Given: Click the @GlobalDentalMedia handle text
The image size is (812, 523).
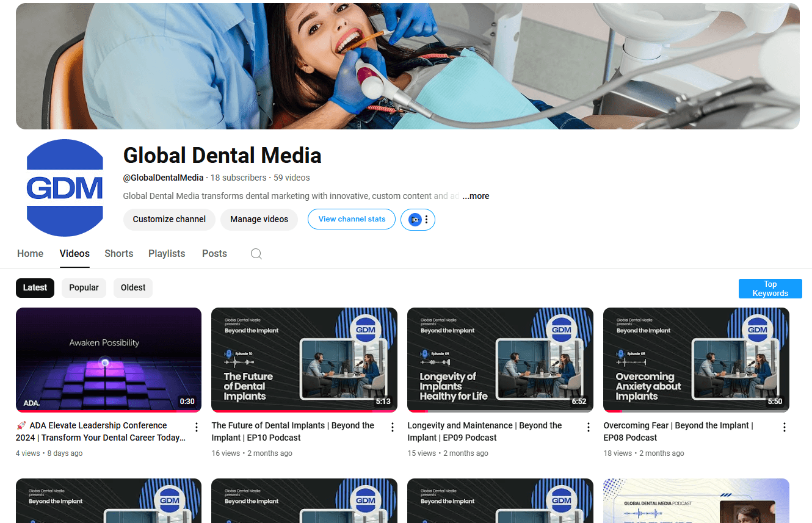Looking at the screenshot, I should click(x=163, y=178).
